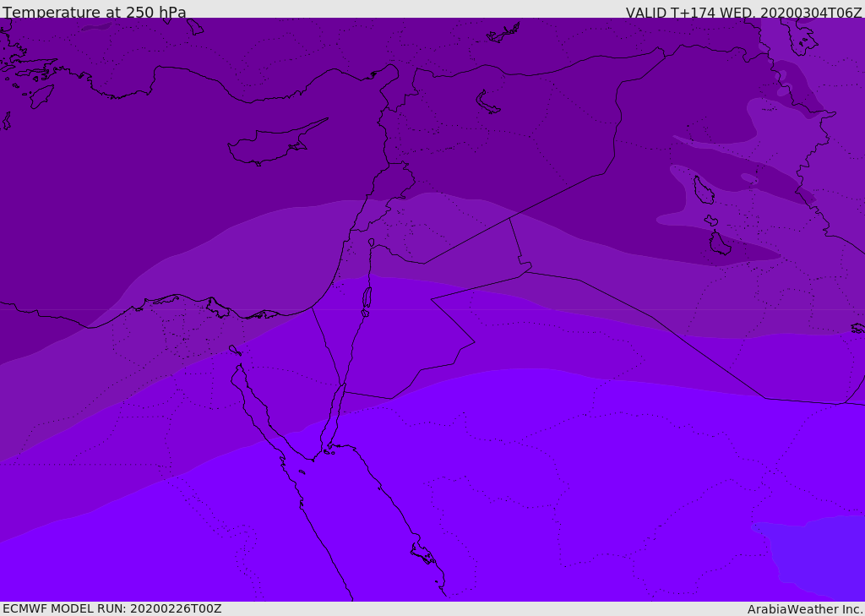Viewport: 865px width, 616px height.
Task: Click Lake Assad in northern Syria
Action: pyautogui.click(x=488, y=102)
